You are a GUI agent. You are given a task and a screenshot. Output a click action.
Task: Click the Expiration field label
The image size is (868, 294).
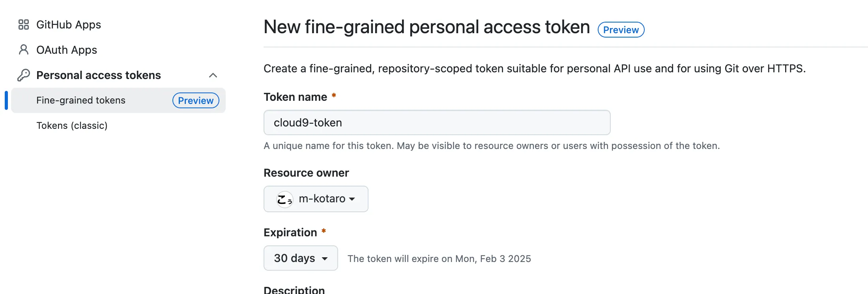(x=290, y=232)
